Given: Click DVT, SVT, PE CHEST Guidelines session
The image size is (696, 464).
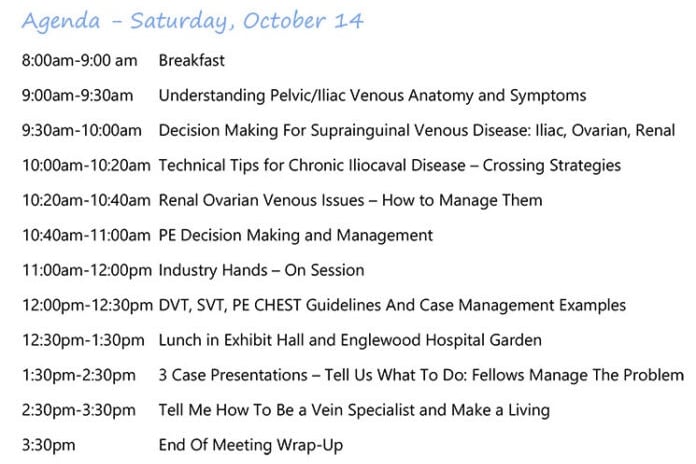Looking at the screenshot, I should click(392, 305).
